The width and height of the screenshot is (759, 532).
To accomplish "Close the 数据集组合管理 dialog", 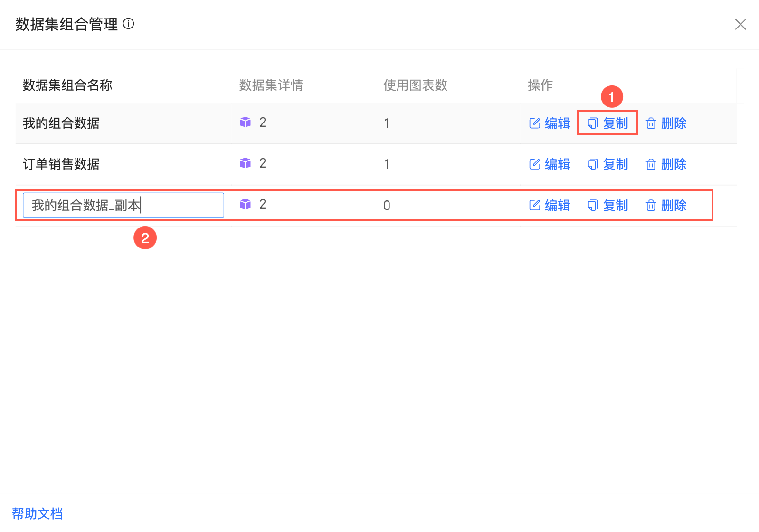I will tap(740, 24).
